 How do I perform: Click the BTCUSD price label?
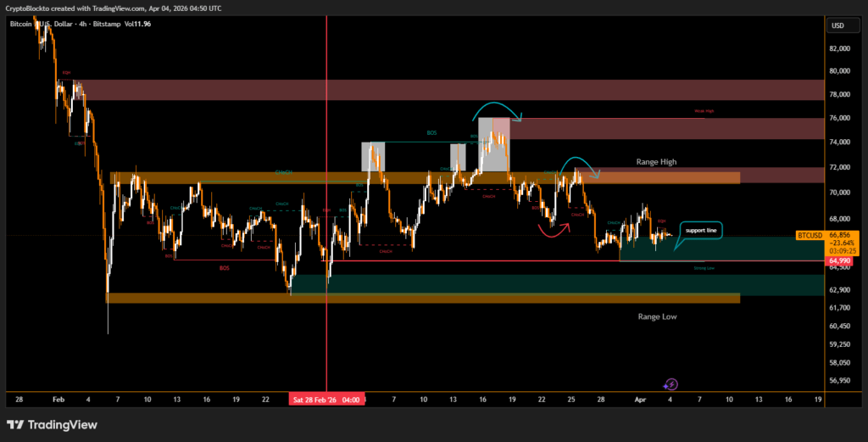(x=811, y=234)
